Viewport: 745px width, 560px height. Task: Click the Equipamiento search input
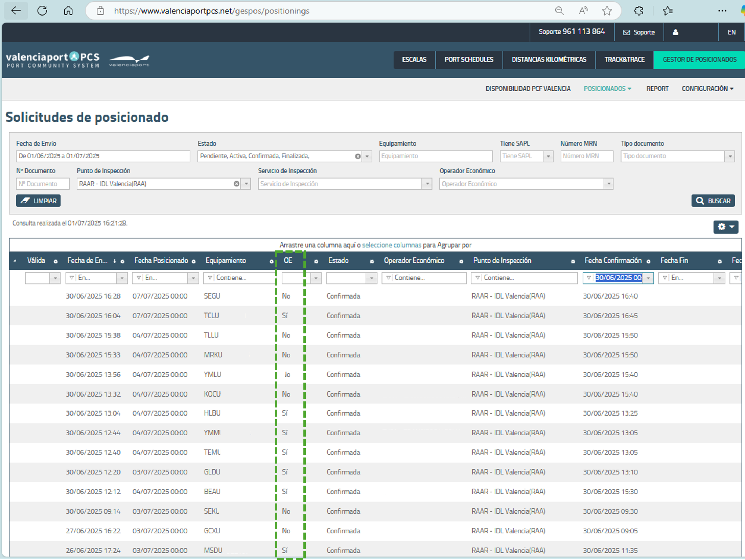pos(436,156)
